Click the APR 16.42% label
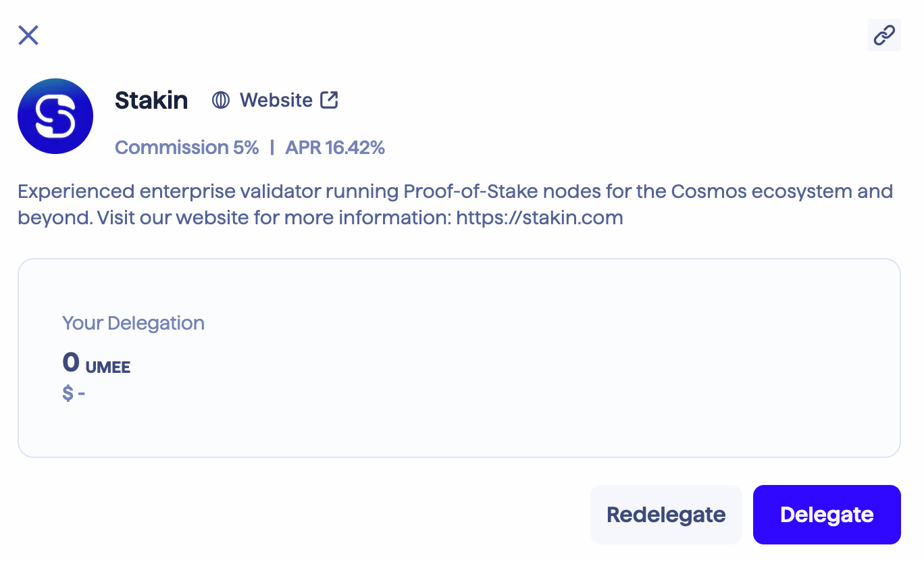This screenshot has width=924, height=562. point(335,148)
